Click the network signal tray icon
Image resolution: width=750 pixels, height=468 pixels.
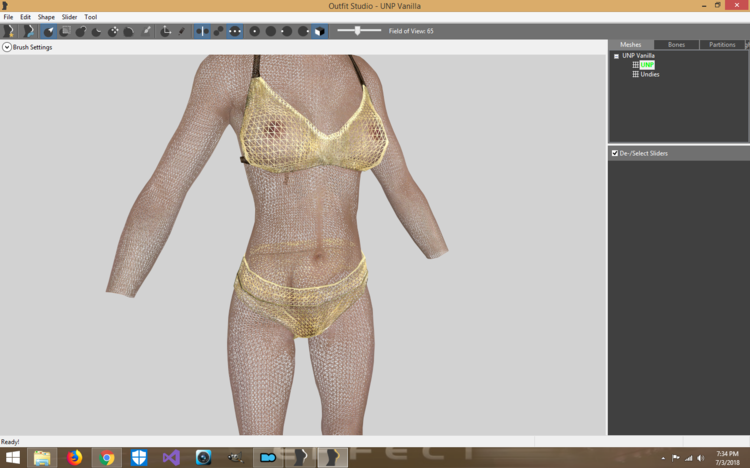pyautogui.click(x=688, y=458)
